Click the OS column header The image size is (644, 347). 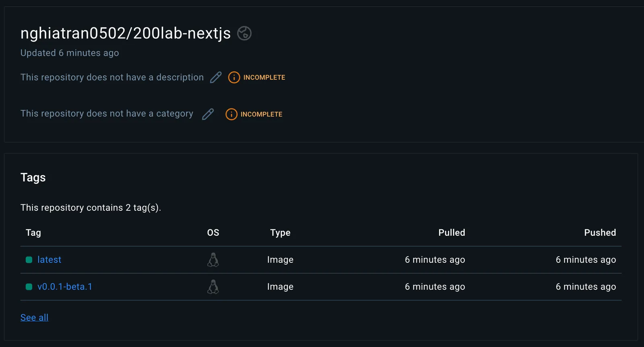(x=213, y=233)
